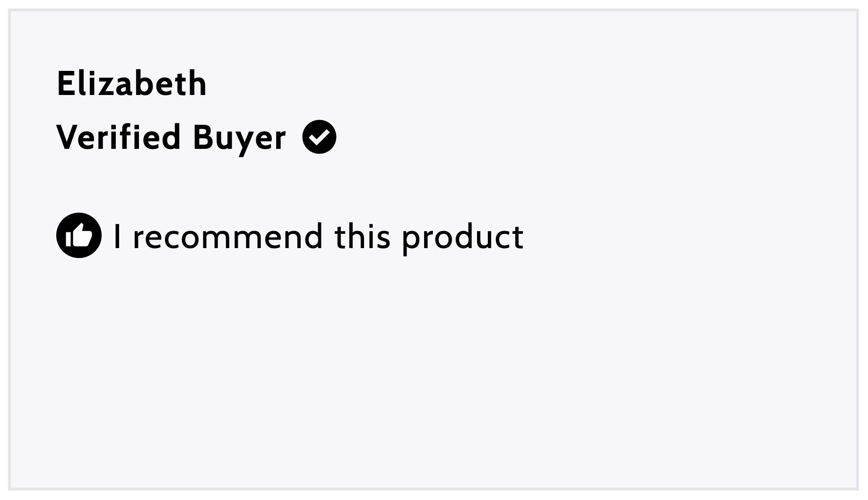Click the thumbs-up recommend icon
Viewport: 868px width, 500px height.
[79, 235]
